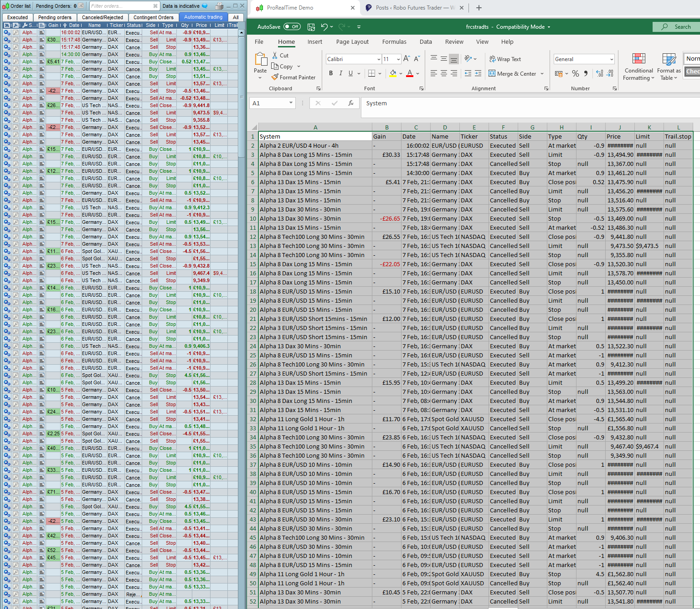Apply Comma Style format

pyautogui.click(x=586, y=73)
